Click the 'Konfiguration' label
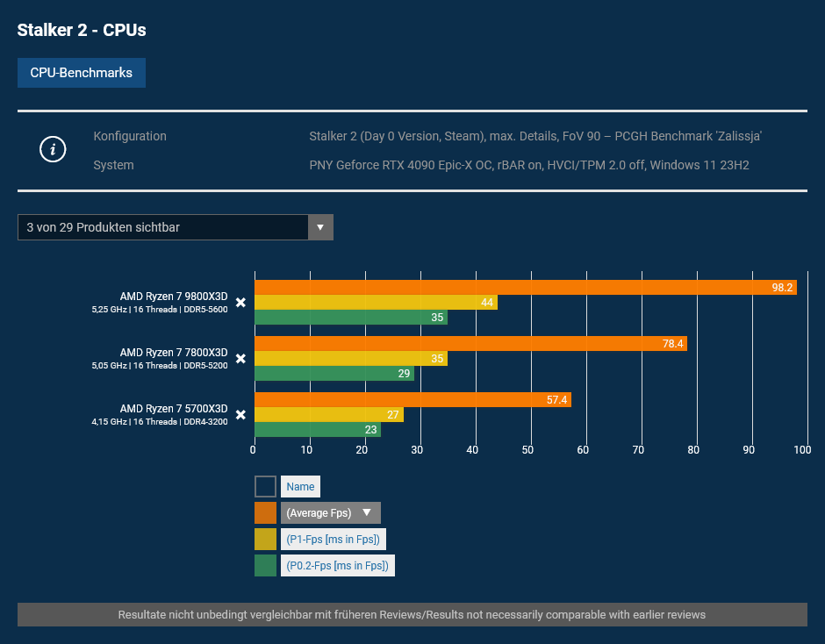Screen dimensions: 825x644 pos(130,136)
